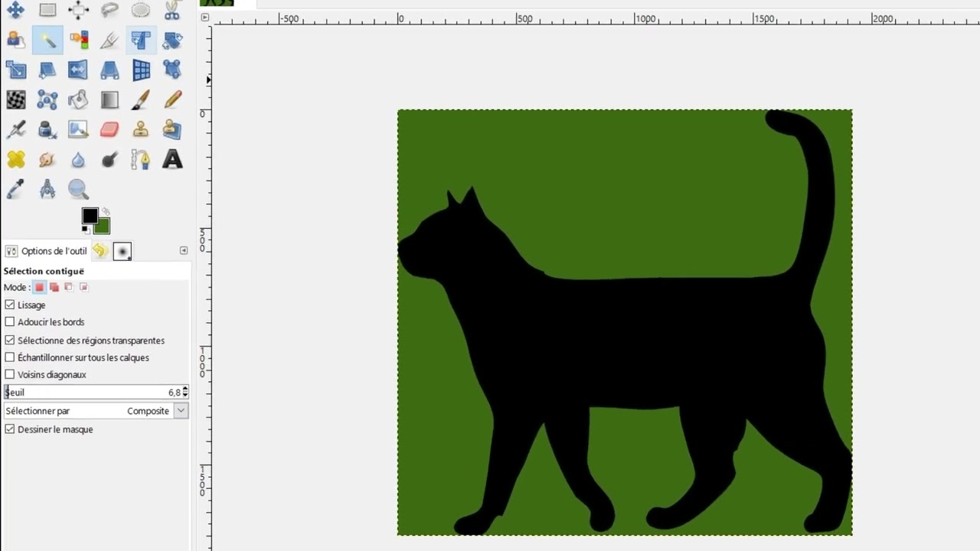Select the Zoom magnifier tool

[78, 189]
